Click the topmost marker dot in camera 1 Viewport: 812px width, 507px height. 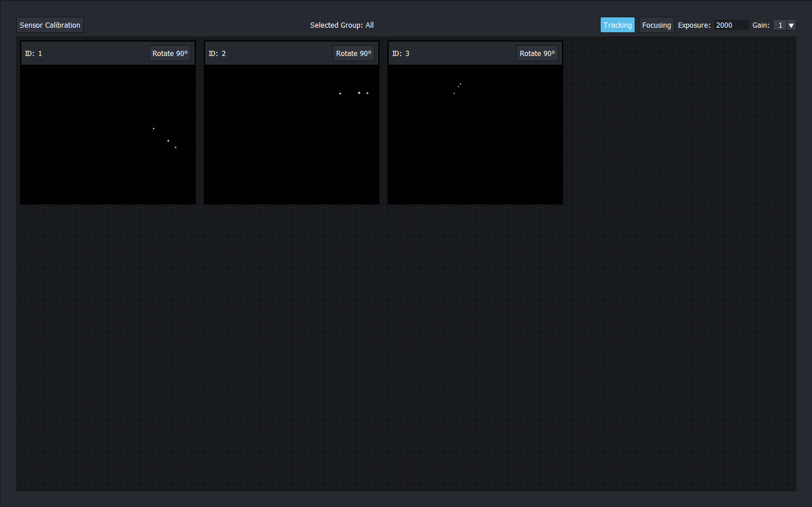153,128
